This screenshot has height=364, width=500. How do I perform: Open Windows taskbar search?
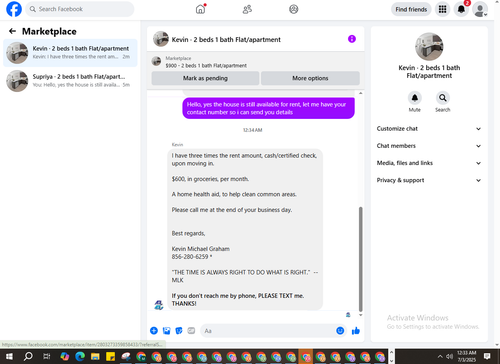click(28, 356)
